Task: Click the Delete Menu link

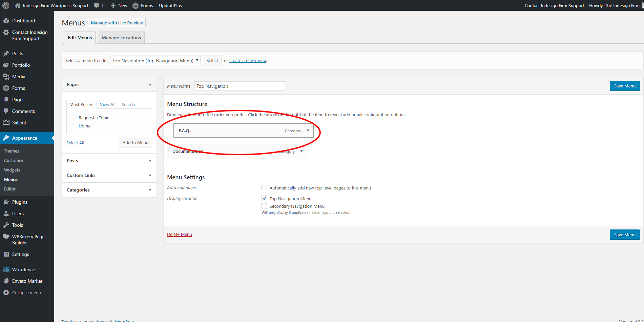Action: pos(179,234)
